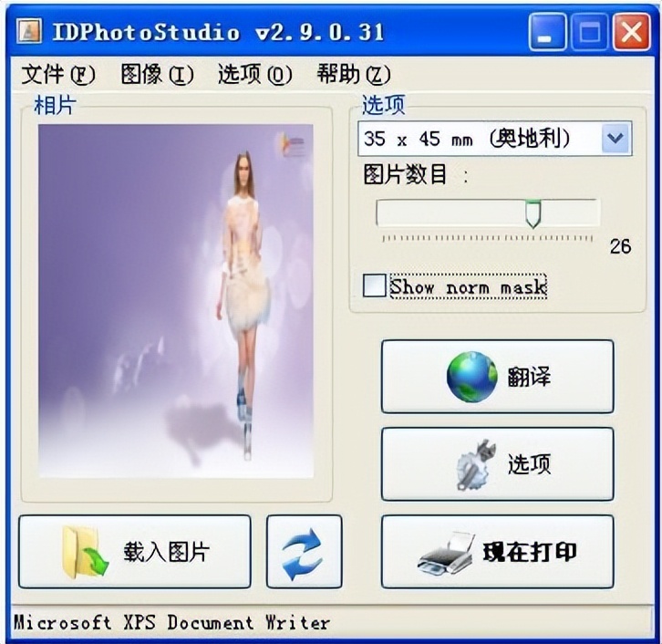Viewport: 662px width, 644px height.
Task: Click the blue rotate arrows button
Action: [x=304, y=552]
